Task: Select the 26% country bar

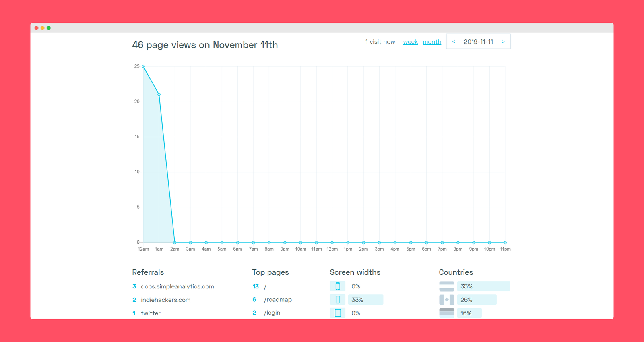Action: (x=477, y=300)
